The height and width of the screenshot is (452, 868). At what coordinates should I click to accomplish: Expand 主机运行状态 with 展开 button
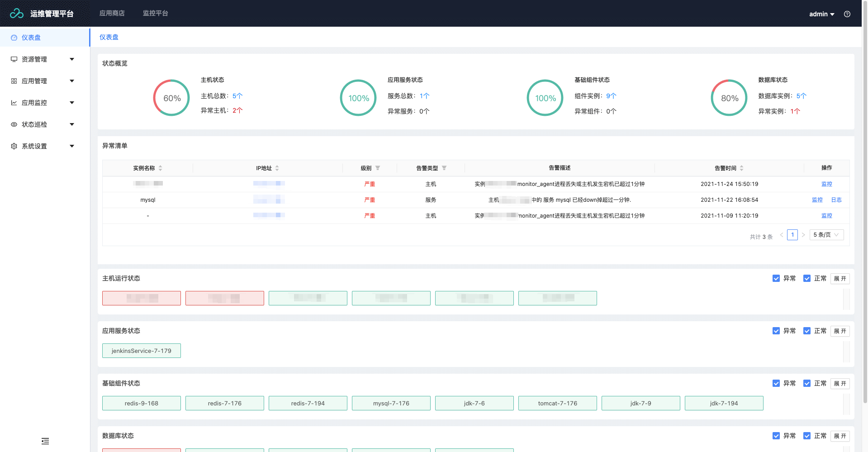point(840,279)
